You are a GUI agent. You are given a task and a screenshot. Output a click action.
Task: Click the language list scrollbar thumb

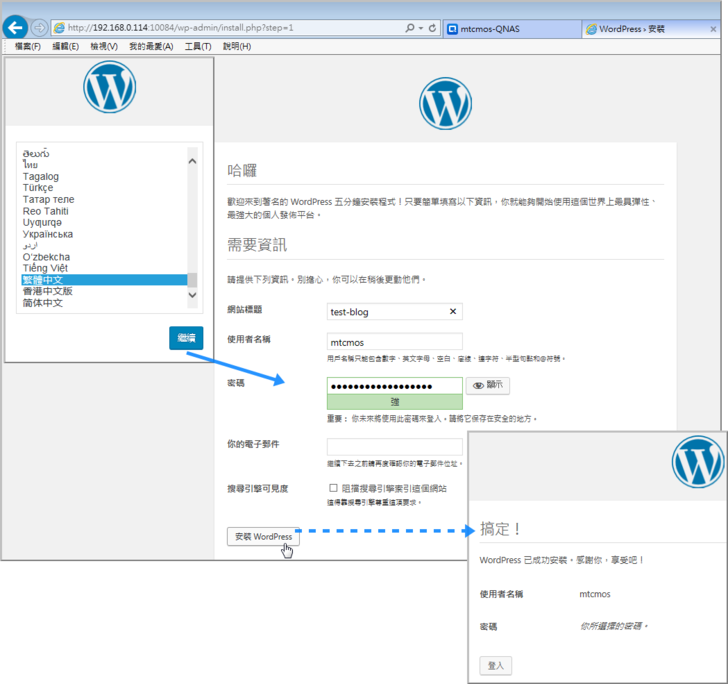click(192, 280)
